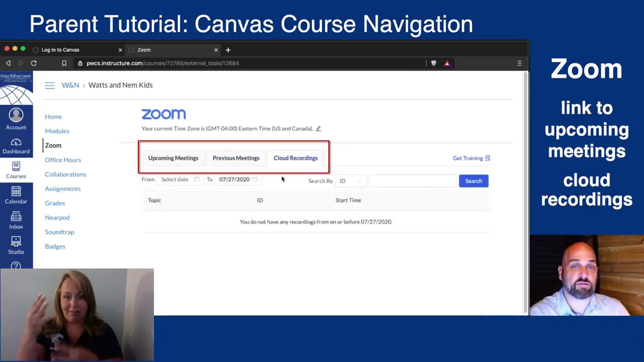Open Courses in Canvas global navigation
The height and width of the screenshot is (362, 644).
(x=16, y=170)
